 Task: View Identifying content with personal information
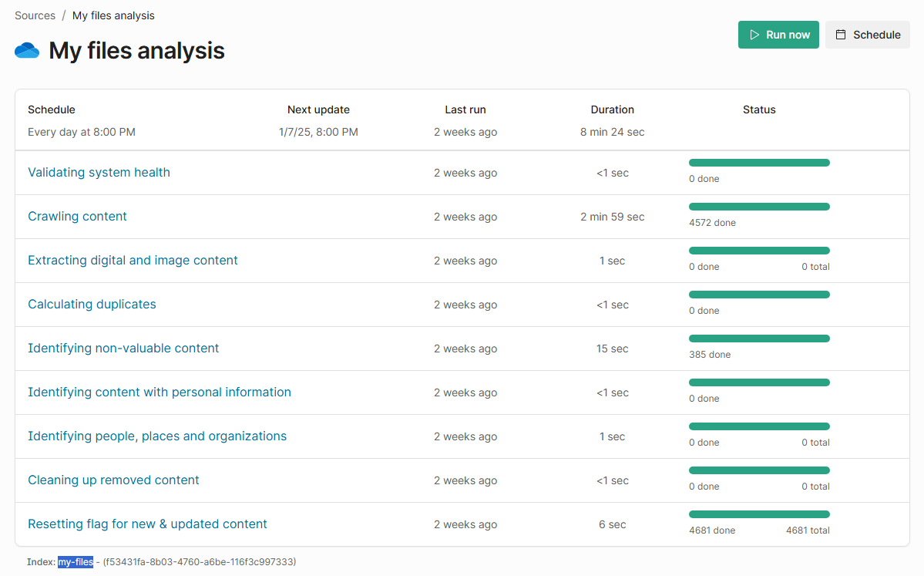click(x=160, y=392)
